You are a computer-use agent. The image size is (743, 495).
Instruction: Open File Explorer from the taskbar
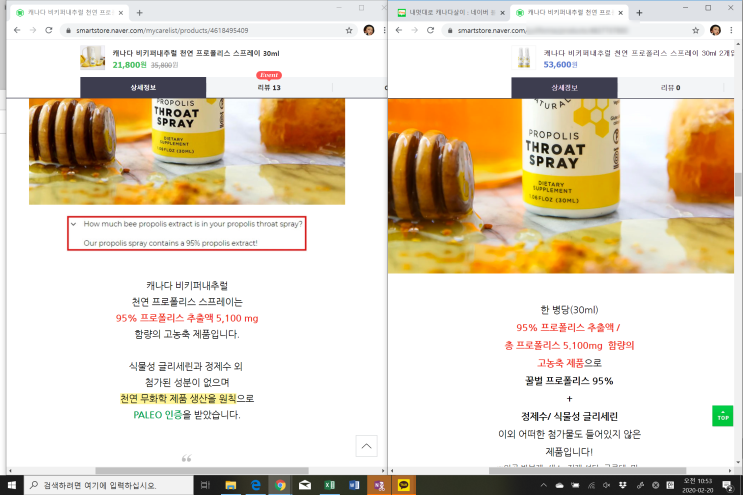point(231,485)
